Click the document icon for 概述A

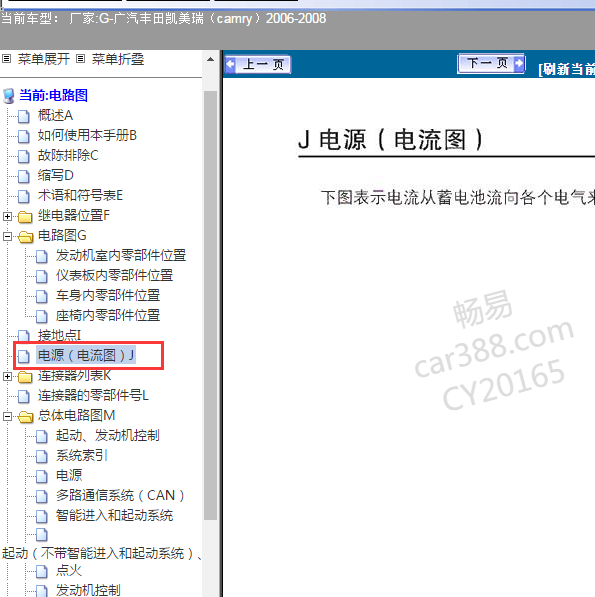pos(24,116)
